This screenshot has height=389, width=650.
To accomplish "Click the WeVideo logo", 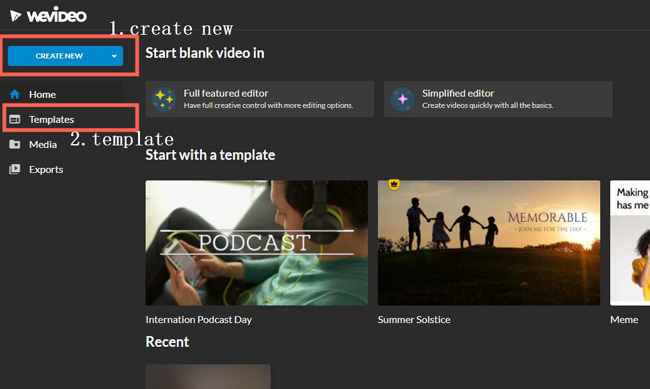I will point(49,16).
